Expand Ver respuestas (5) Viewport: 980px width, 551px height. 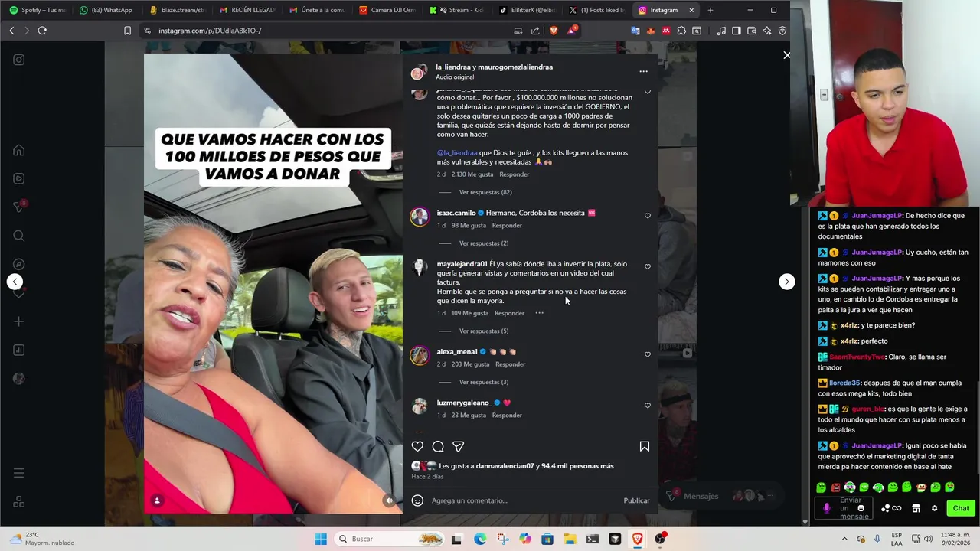click(484, 331)
